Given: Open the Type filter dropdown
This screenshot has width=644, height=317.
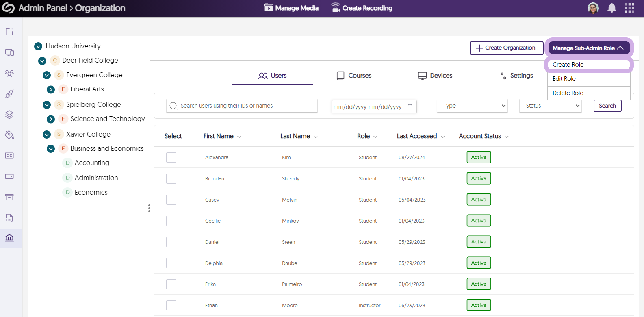Looking at the screenshot, I should coord(472,106).
